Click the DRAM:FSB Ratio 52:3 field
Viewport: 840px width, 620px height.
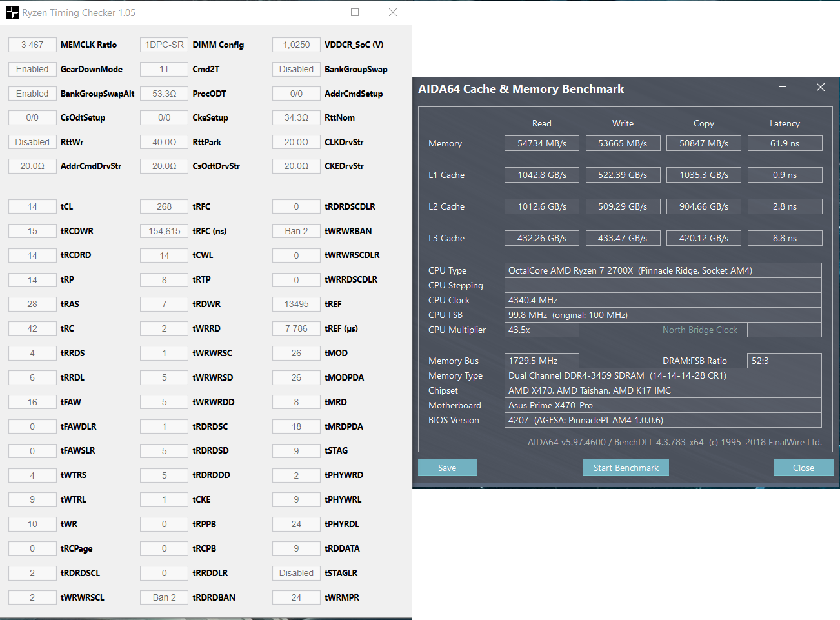pos(785,361)
